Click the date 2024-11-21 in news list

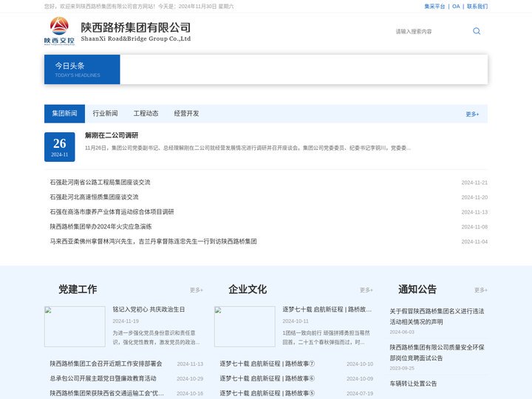point(474,183)
